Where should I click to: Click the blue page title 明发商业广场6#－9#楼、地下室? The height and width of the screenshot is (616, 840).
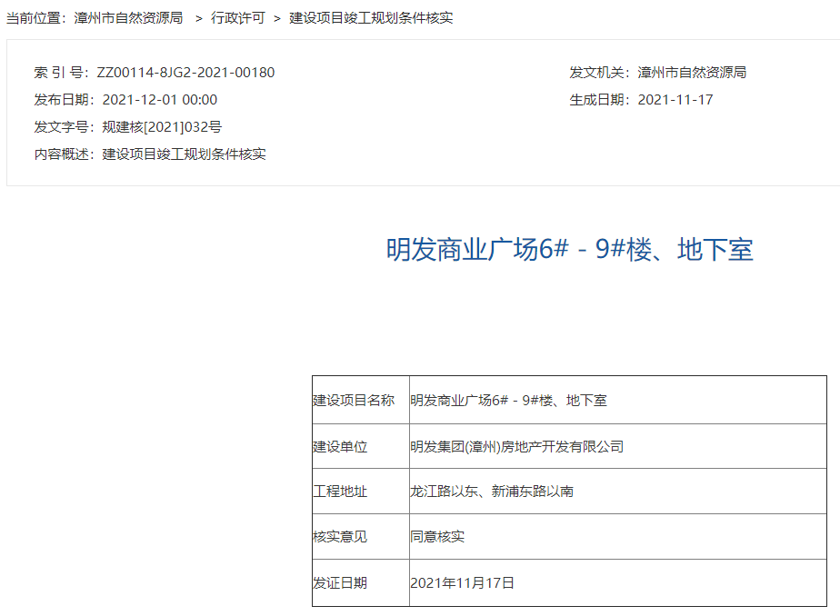click(x=570, y=250)
